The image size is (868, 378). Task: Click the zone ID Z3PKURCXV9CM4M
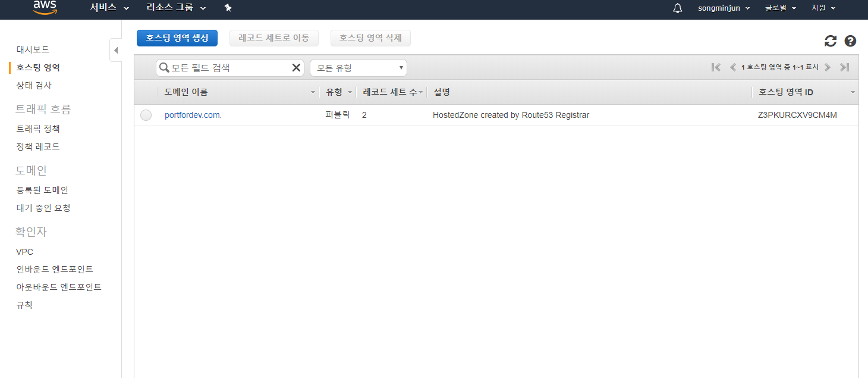click(x=797, y=115)
